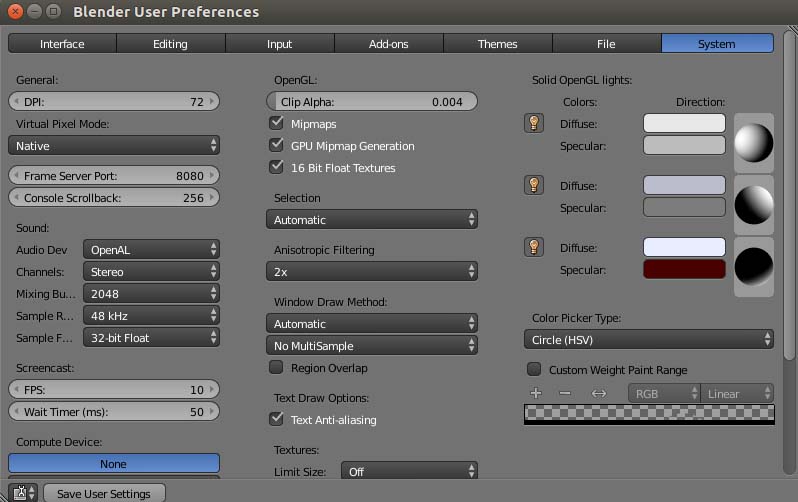Select None as the compute device

click(x=113, y=464)
